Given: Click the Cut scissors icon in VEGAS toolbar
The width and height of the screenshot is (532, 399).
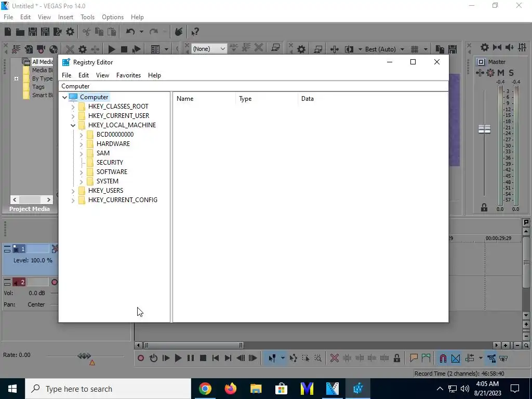Looking at the screenshot, I should (x=87, y=32).
